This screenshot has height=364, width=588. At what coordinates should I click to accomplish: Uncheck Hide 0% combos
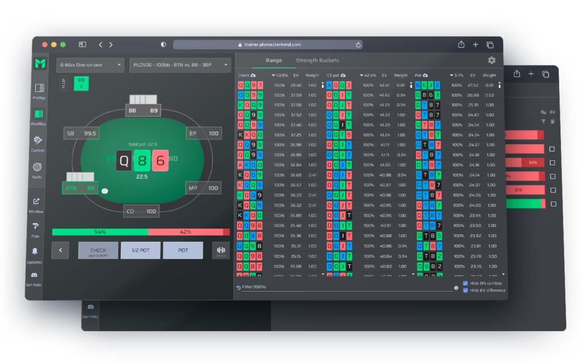click(x=466, y=283)
